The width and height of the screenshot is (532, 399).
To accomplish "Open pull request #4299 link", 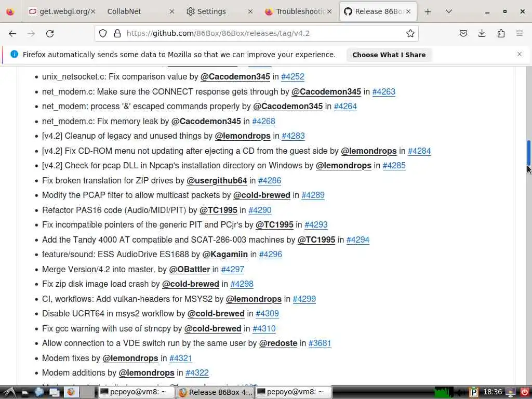I will click(304, 299).
